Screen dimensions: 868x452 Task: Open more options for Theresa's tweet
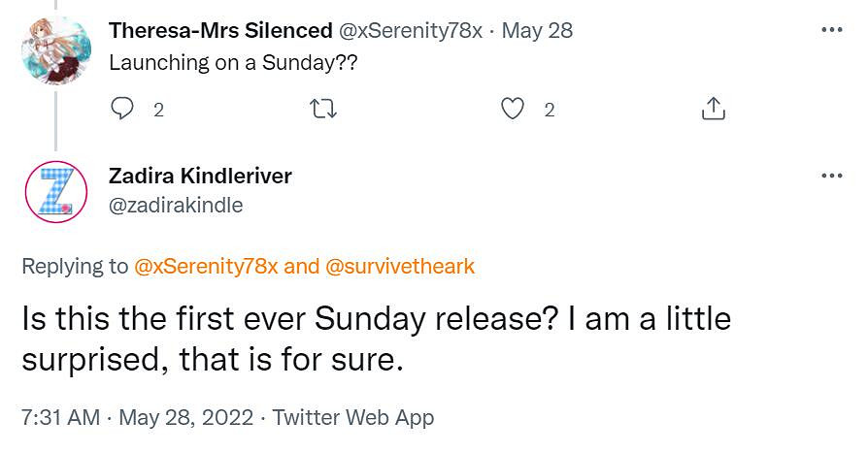pos(832,29)
